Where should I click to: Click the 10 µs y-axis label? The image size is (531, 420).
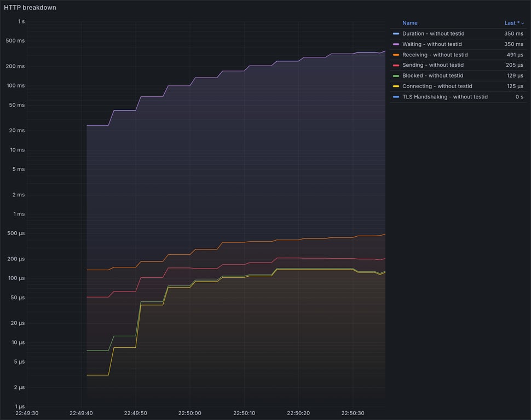[18, 342]
